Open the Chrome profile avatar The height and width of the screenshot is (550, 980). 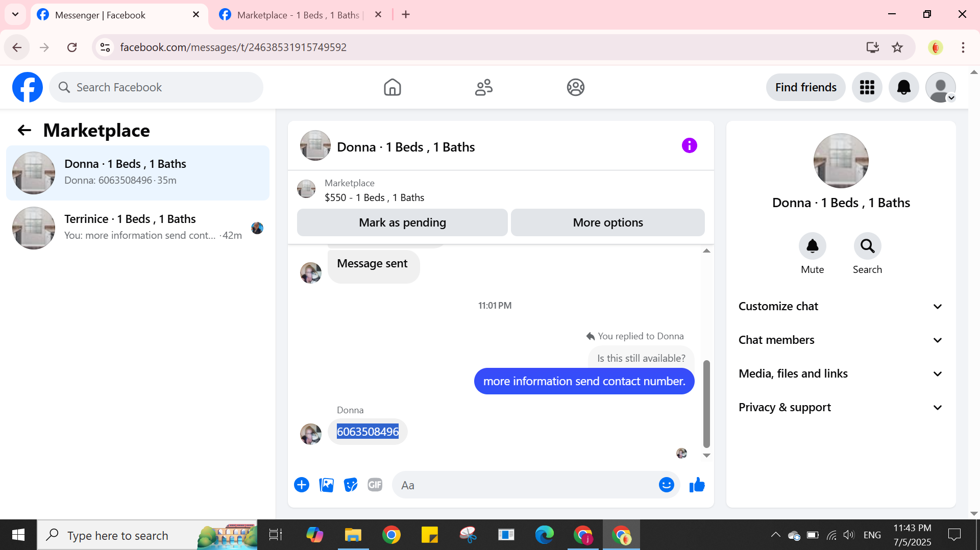[936, 47]
